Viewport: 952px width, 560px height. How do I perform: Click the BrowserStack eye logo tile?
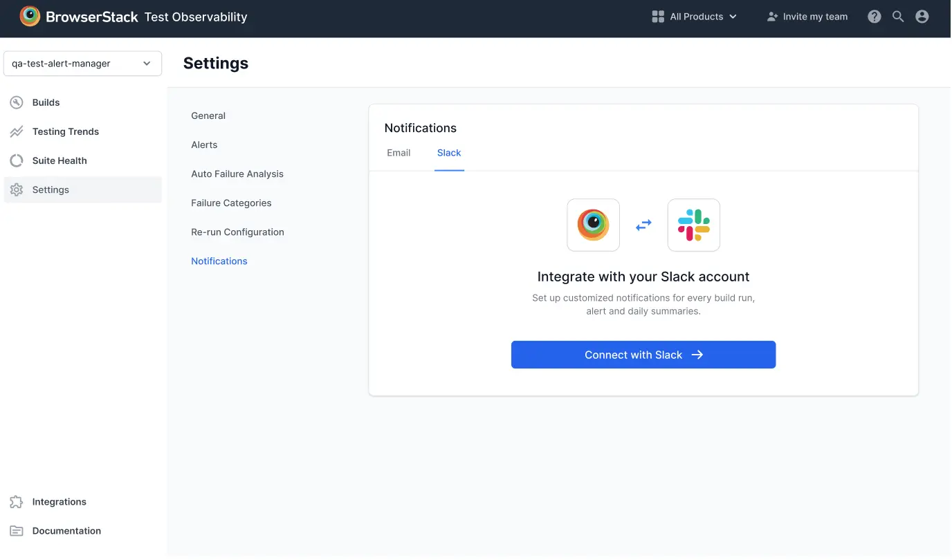coord(593,225)
